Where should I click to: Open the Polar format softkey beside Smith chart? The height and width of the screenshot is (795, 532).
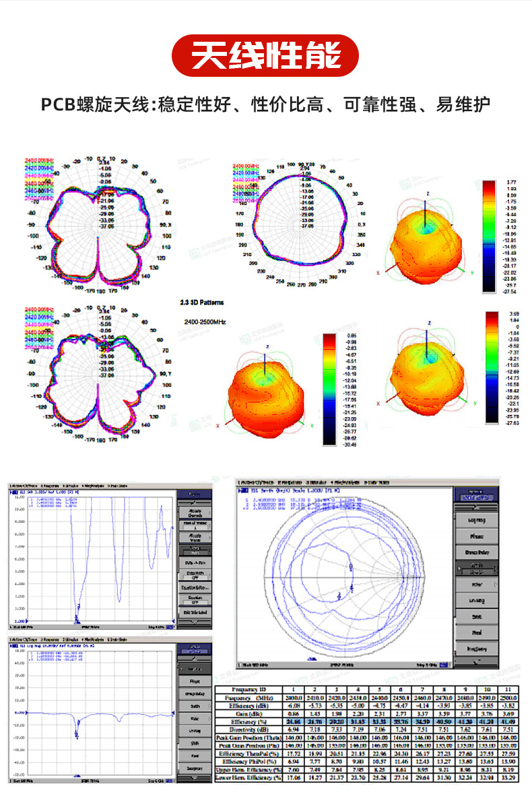coord(477,584)
